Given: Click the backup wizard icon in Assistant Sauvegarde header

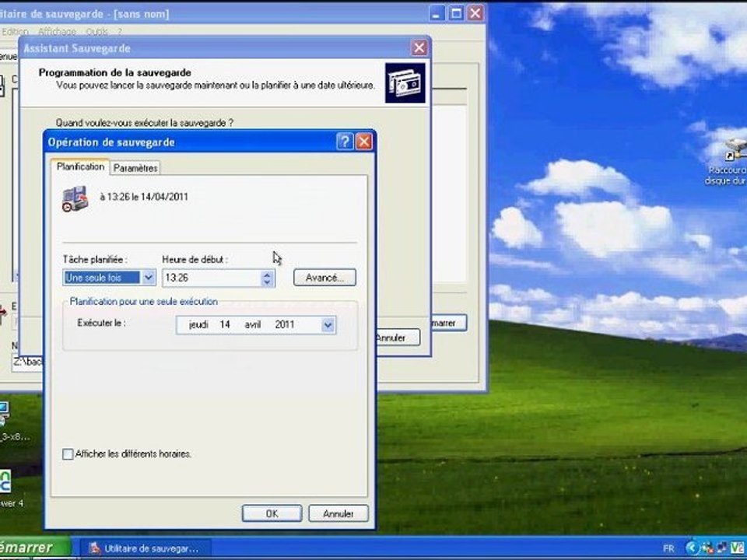Looking at the screenshot, I should [405, 83].
